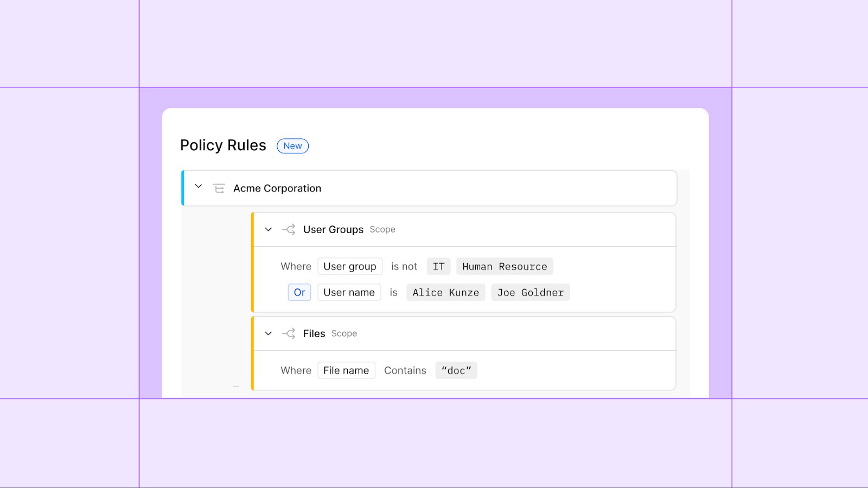Click the Scope label beside Files
The height and width of the screenshot is (488, 868).
(x=344, y=333)
